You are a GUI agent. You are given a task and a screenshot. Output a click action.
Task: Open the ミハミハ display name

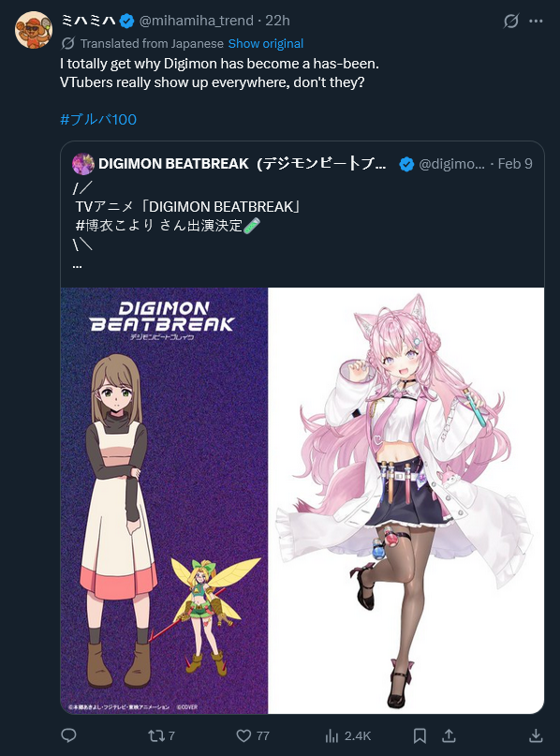click(89, 21)
